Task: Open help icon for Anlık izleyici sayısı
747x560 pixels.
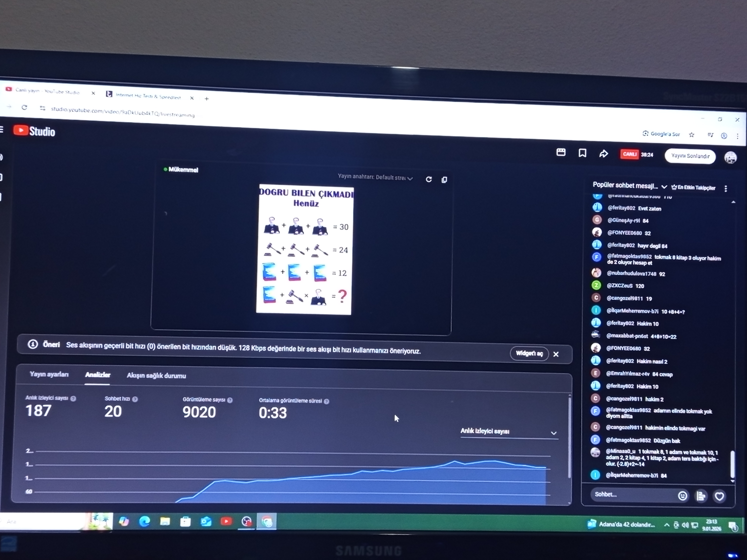Action: tap(73, 399)
